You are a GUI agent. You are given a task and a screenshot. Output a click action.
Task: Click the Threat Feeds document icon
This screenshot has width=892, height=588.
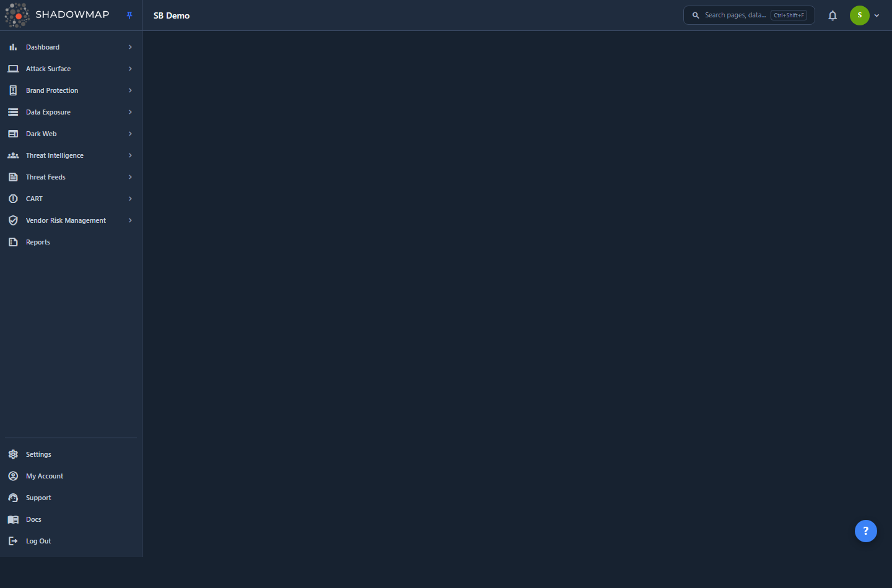pos(13,177)
